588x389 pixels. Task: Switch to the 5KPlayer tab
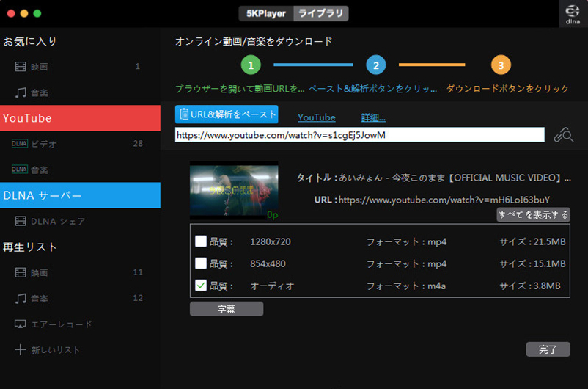(x=266, y=13)
